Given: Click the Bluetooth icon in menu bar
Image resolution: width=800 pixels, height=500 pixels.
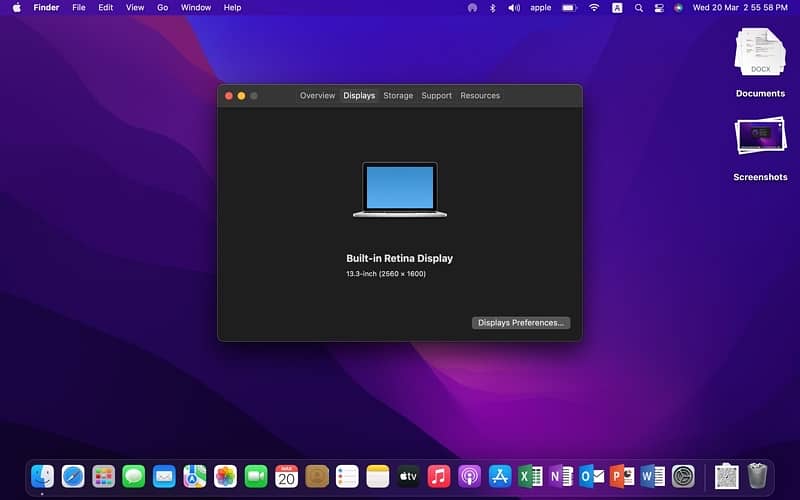Looking at the screenshot, I should tap(492, 8).
